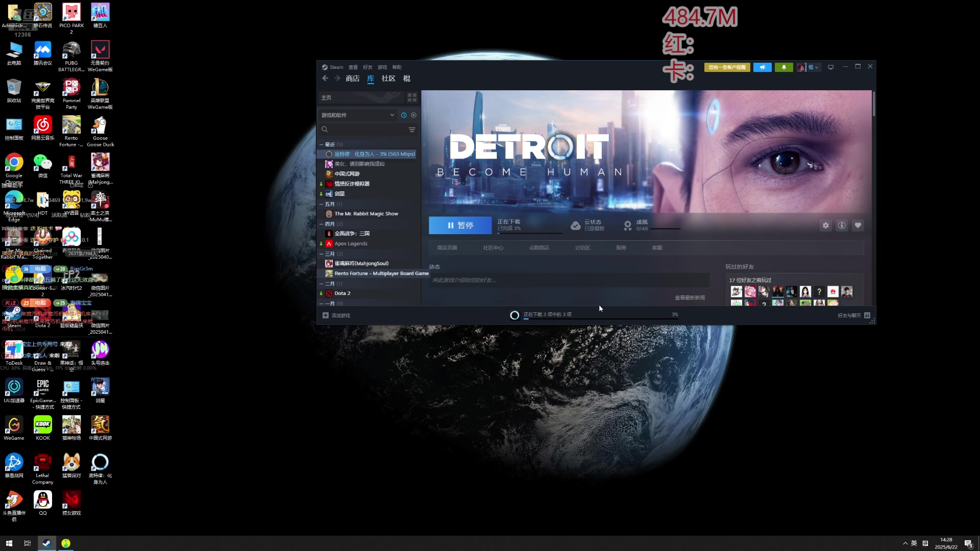This screenshot has height=551, width=980.
Task: Open the 社区中心 link
Action: tap(493, 248)
